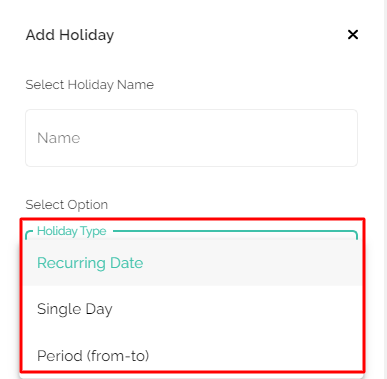Viewport: 387px width, 379px height.
Task: Set holiday type to Period (from-to)
Action: tap(192, 355)
